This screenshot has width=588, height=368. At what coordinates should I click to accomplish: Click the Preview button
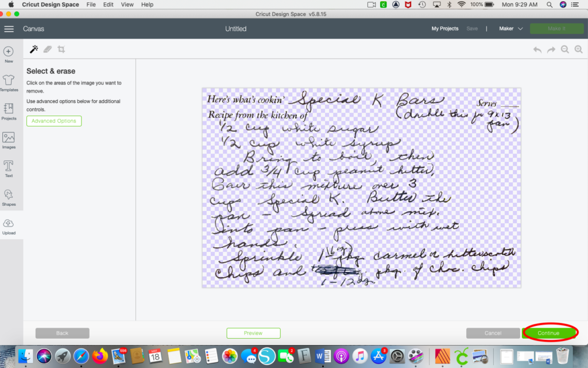click(253, 333)
